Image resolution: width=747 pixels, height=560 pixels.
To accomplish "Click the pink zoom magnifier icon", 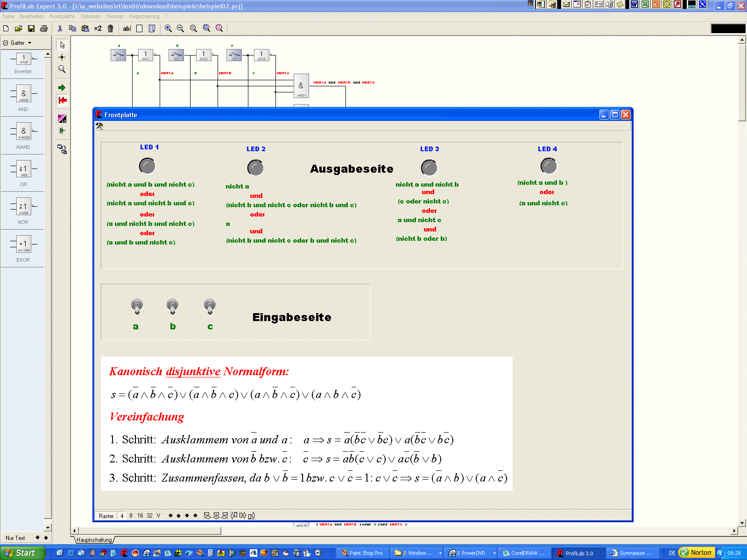I will 219,28.
